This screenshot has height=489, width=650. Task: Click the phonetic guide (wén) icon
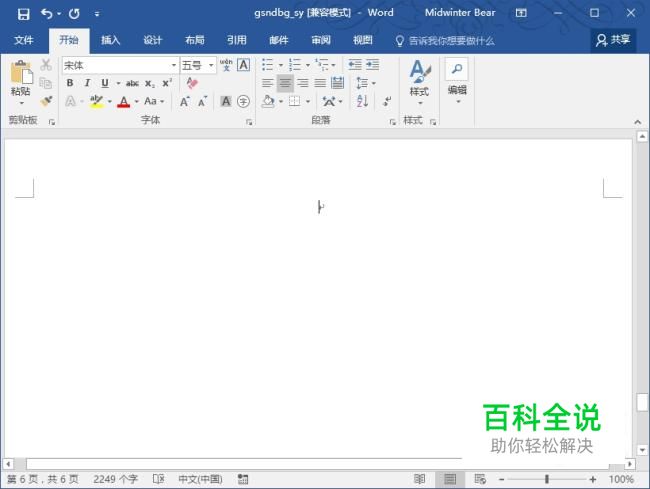click(226, 65)
